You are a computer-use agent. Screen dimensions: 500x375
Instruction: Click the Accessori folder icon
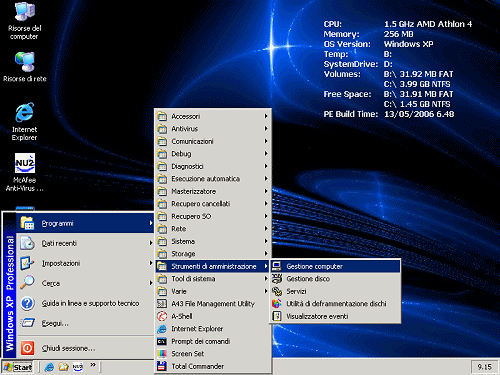(162, 116)
